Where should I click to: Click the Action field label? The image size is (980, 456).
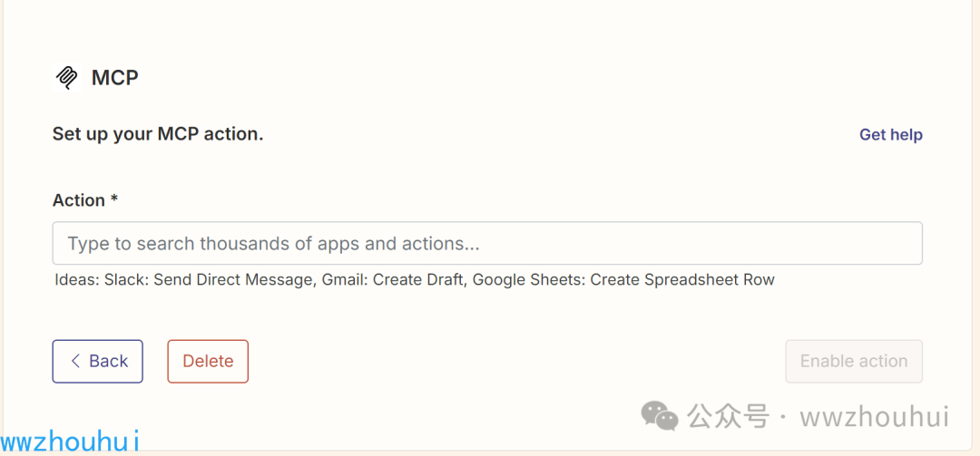coord(79,199)
